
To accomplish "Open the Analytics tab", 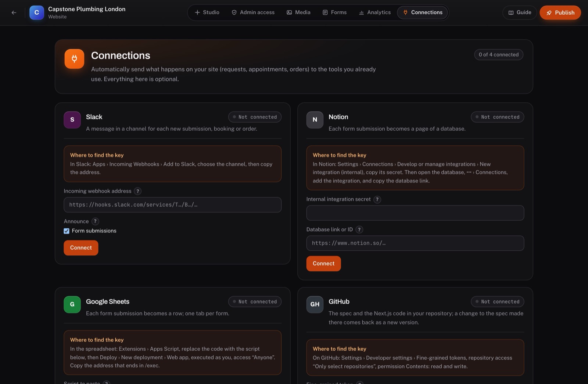I will [374, 12].
